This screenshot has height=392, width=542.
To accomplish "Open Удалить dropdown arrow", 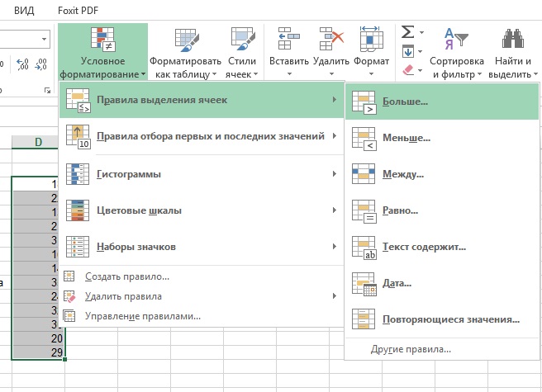I will (331, 73).
